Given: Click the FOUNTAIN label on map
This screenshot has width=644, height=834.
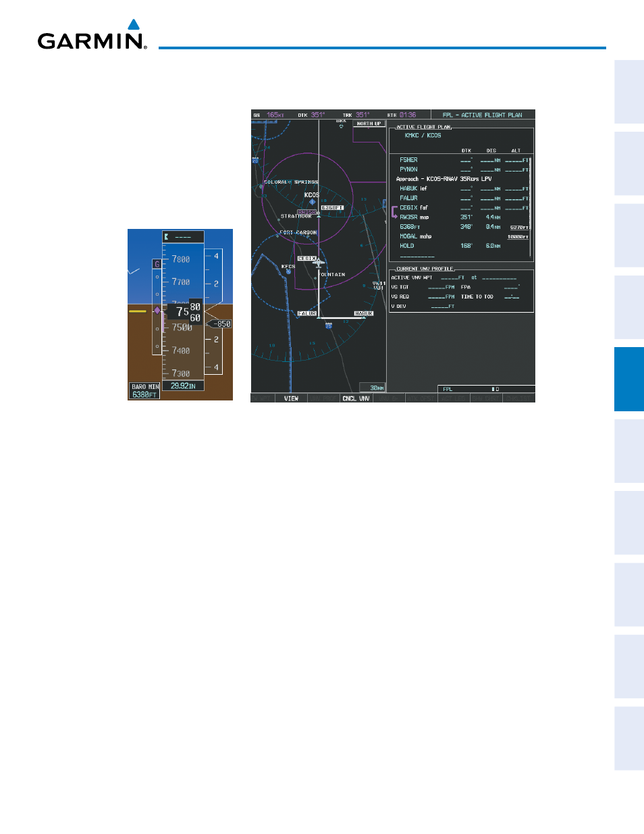Looking at the screenshot, I should [332, 274].
